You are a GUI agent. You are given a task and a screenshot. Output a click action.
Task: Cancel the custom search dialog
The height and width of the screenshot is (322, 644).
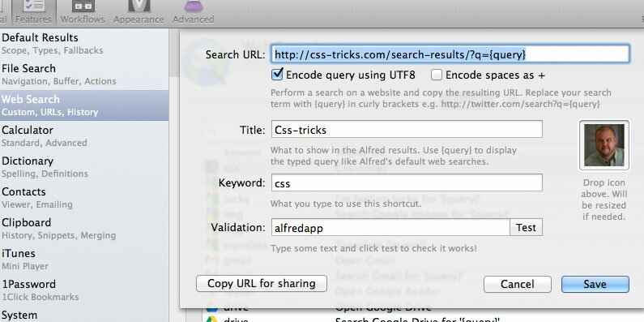point(518,284)
